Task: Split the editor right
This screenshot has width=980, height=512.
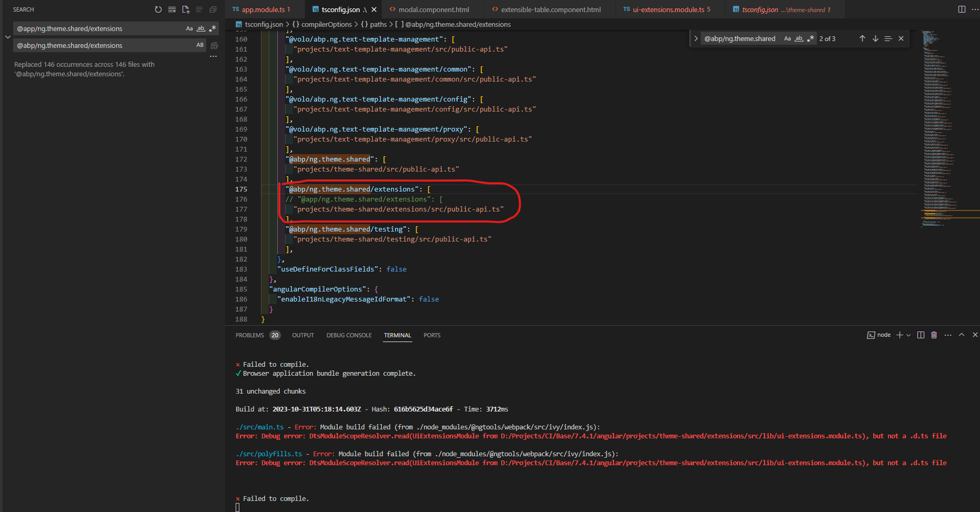Action: point(962,9)
